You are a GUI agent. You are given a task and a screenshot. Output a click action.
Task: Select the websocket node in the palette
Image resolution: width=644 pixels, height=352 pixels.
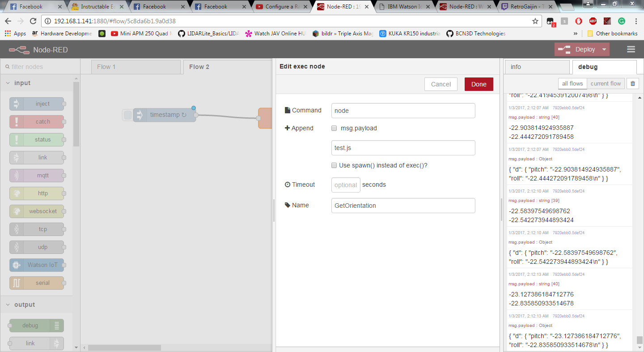point(37,211)
